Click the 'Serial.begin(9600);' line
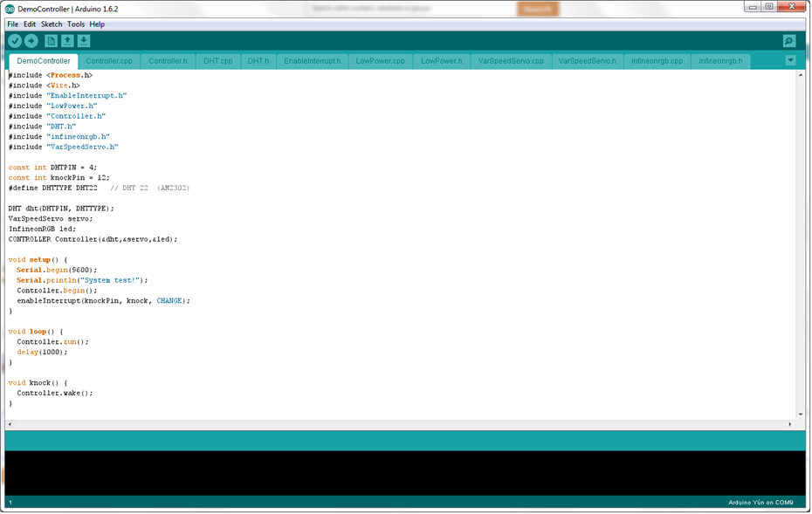This screenshot has height=514, width=812. tap(57, 271)
